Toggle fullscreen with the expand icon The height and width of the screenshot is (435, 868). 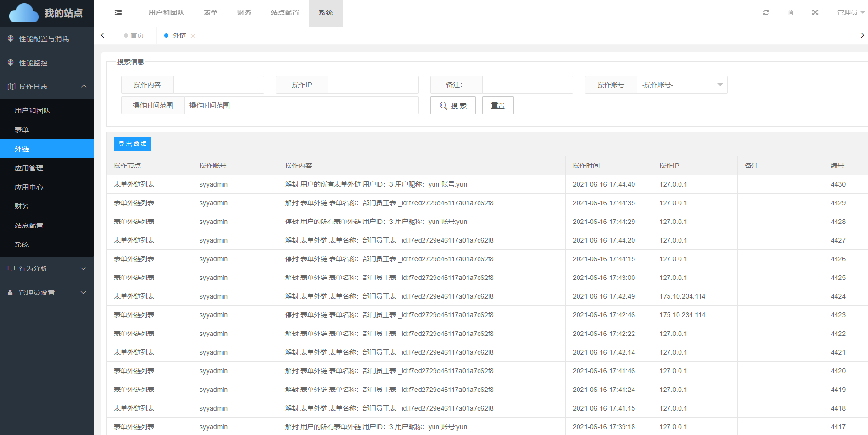815,13
